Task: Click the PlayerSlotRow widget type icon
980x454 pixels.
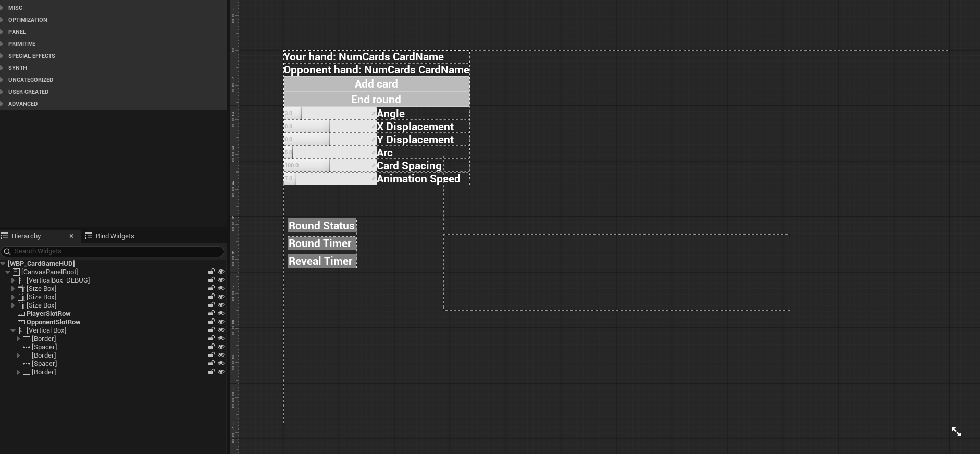Action: 21,314
